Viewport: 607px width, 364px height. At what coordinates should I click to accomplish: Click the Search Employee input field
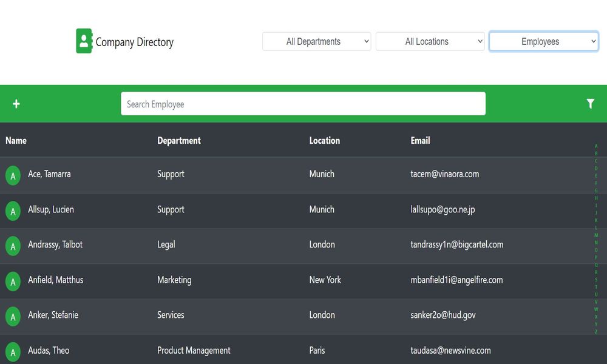pos(303,104)
